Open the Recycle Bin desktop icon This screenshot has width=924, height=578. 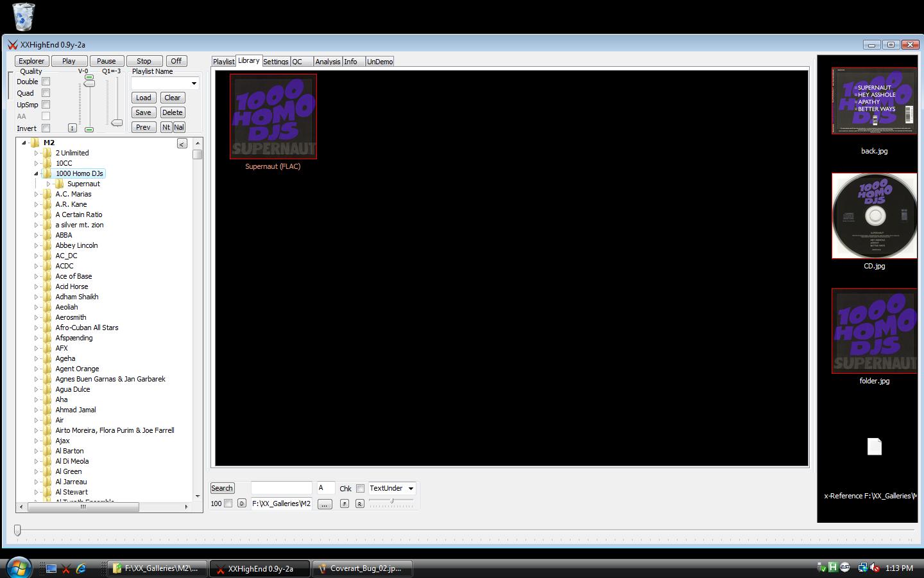(x=23, y=17)
